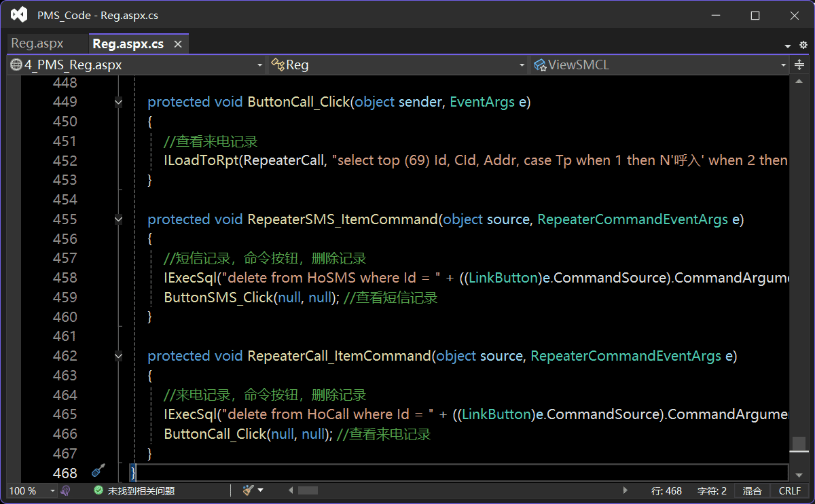
Task: Click the screwdriver quick actions icon
Action: pyautogui.click(x=98, y=471)
